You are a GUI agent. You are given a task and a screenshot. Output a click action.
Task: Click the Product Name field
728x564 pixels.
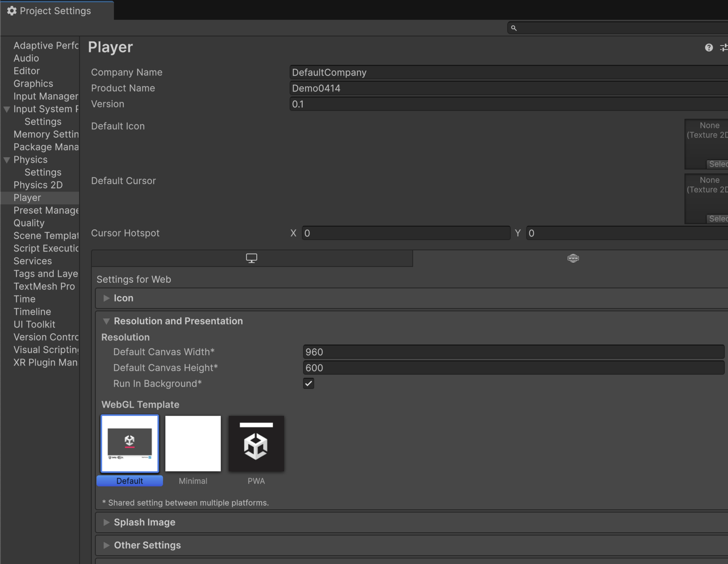(509, 88)
